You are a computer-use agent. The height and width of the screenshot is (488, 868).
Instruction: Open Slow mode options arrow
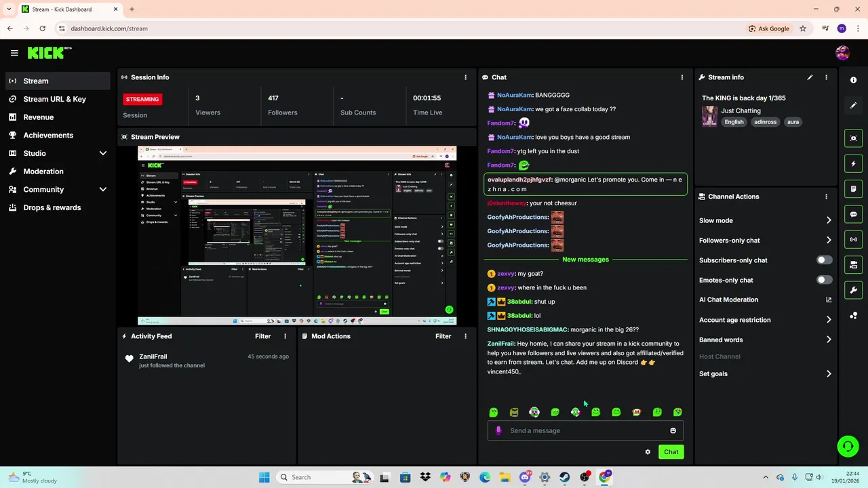click(x=829, y=220)
